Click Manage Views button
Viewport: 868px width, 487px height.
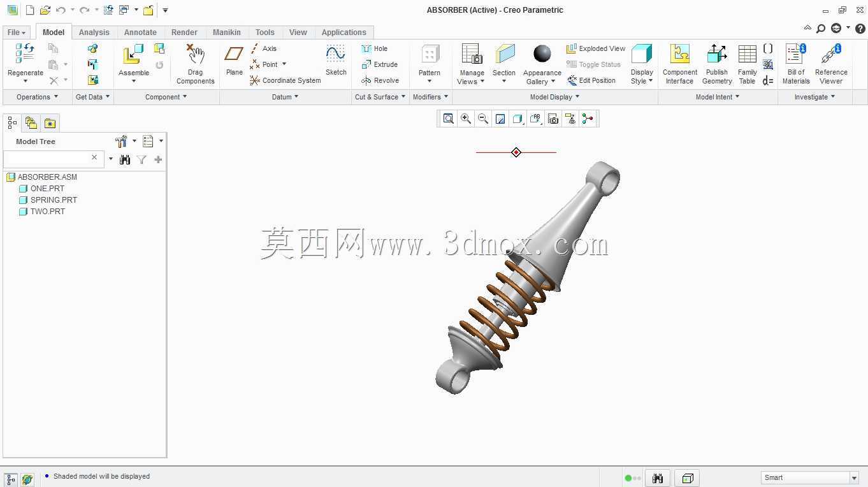472,64
